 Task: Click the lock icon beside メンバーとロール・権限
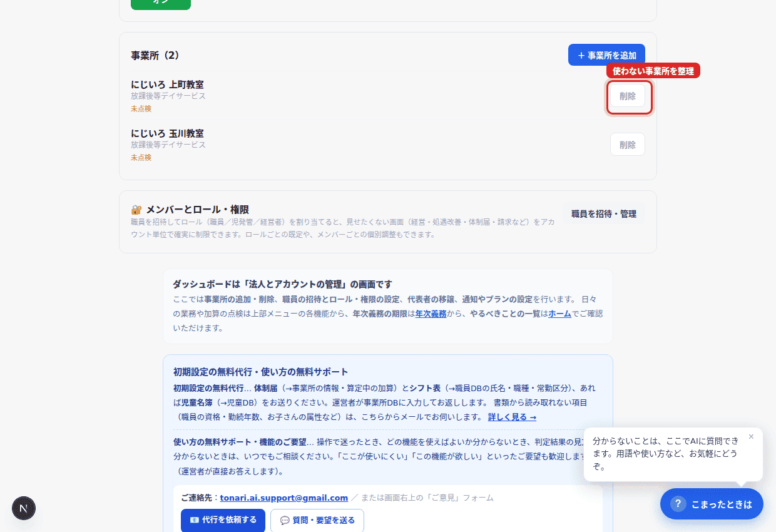[136, 210]
